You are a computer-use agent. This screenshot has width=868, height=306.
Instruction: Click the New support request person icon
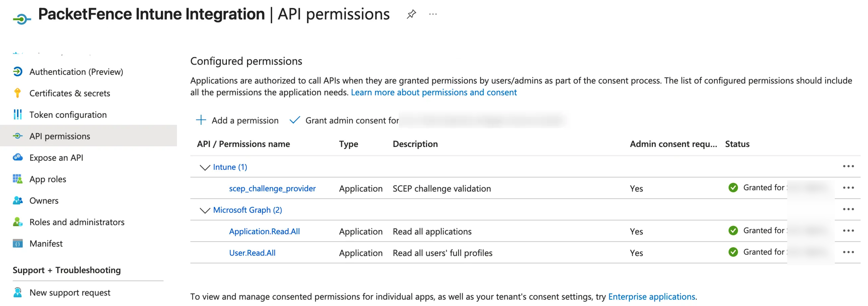18,293
